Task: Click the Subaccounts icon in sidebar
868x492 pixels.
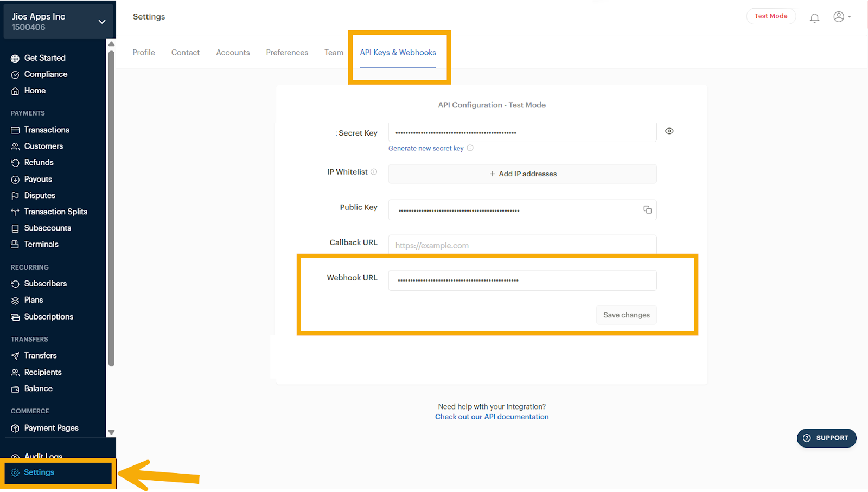Action: point(15,228)
